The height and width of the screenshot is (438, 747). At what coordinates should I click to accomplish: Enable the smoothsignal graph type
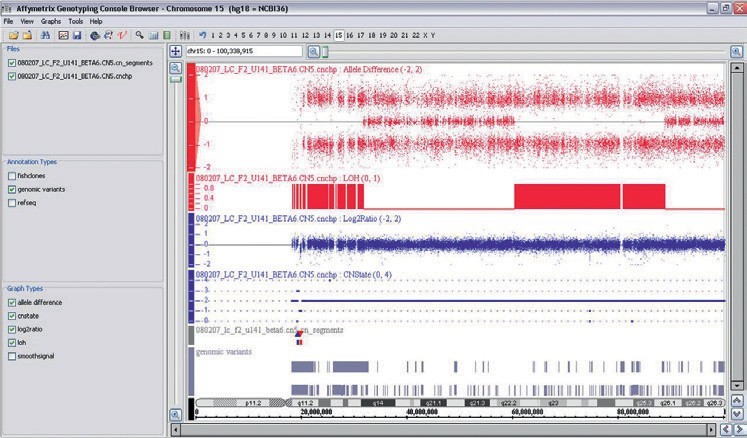[12, 356]
